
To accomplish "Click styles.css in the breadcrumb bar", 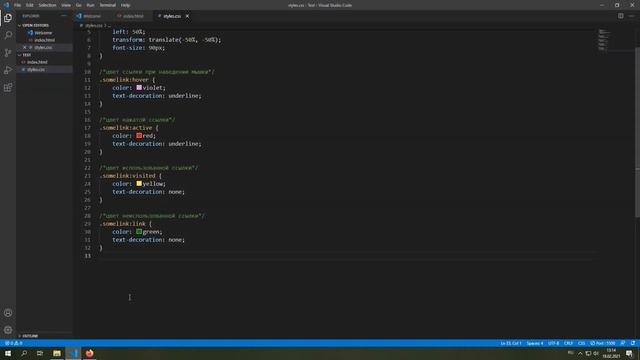I will [x=93, y=25].
